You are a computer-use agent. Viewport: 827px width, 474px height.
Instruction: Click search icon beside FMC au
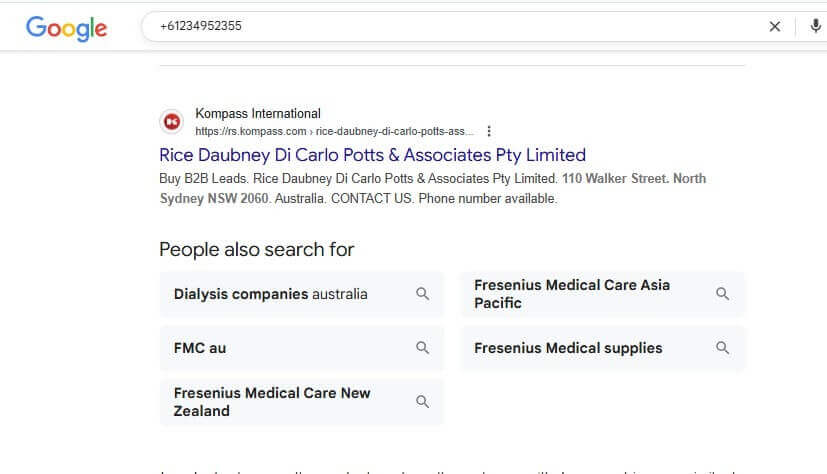423,348
